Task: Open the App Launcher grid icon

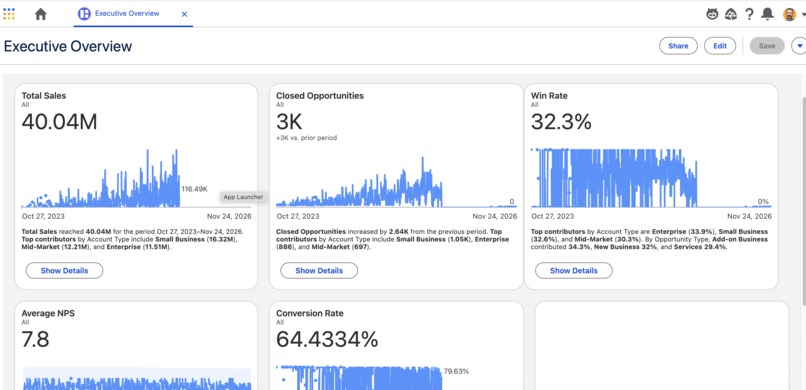Action: [9, 14]
